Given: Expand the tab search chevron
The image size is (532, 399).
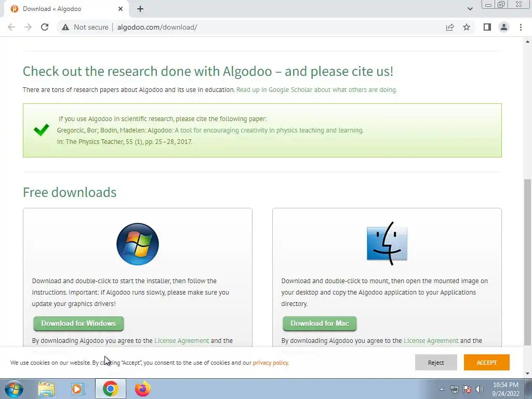Looking at the screenshot, I should pyautogui.click(x=470, y=9).
